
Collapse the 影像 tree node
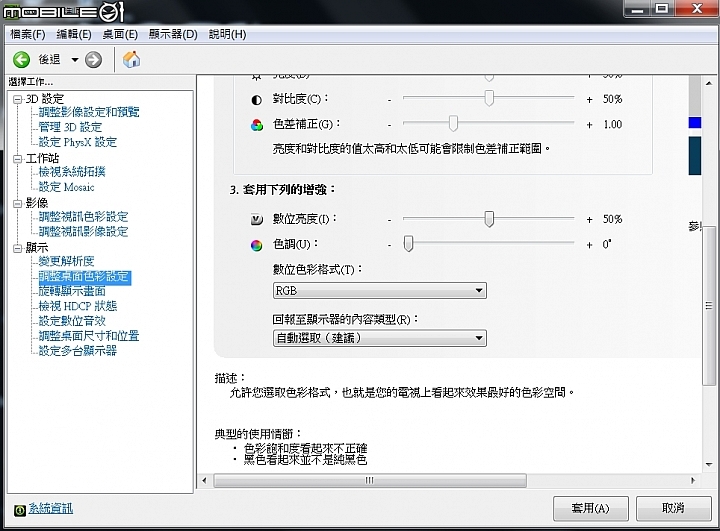click(x=17, y=203)
